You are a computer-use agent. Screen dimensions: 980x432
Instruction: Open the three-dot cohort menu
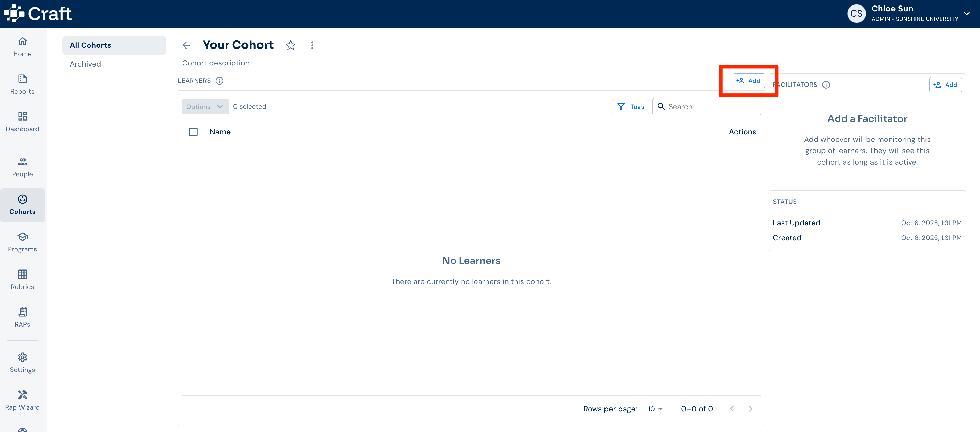(312, 45)
